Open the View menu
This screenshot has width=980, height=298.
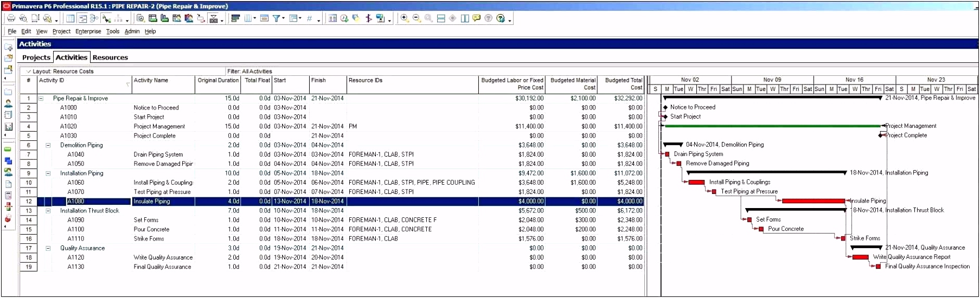click(42, 31)
